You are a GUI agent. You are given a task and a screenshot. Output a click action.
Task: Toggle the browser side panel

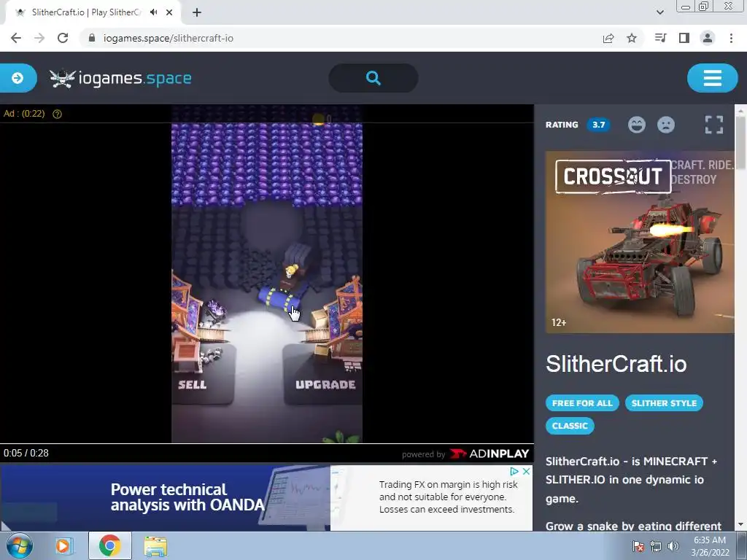(x=684, y=38)
